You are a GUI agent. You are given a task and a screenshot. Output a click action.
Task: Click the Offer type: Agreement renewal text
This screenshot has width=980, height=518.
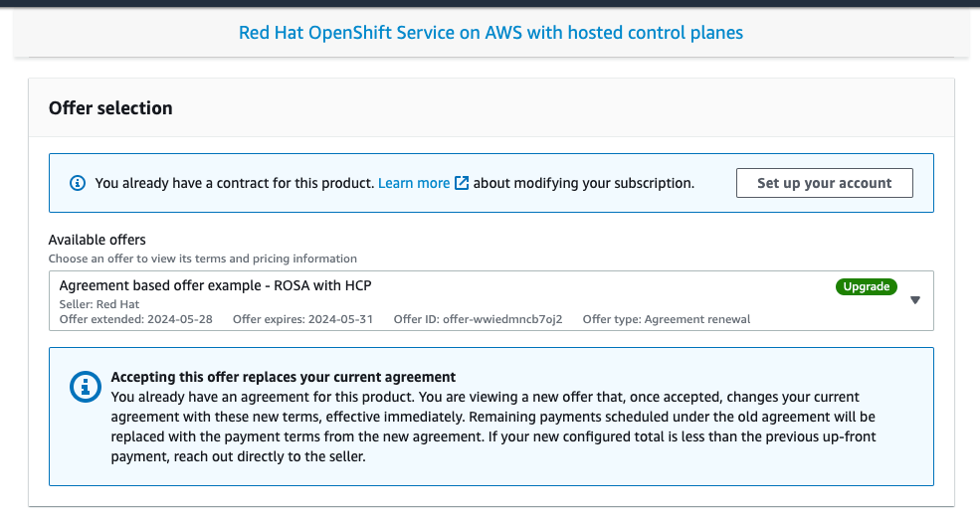(x=666, y=319)
